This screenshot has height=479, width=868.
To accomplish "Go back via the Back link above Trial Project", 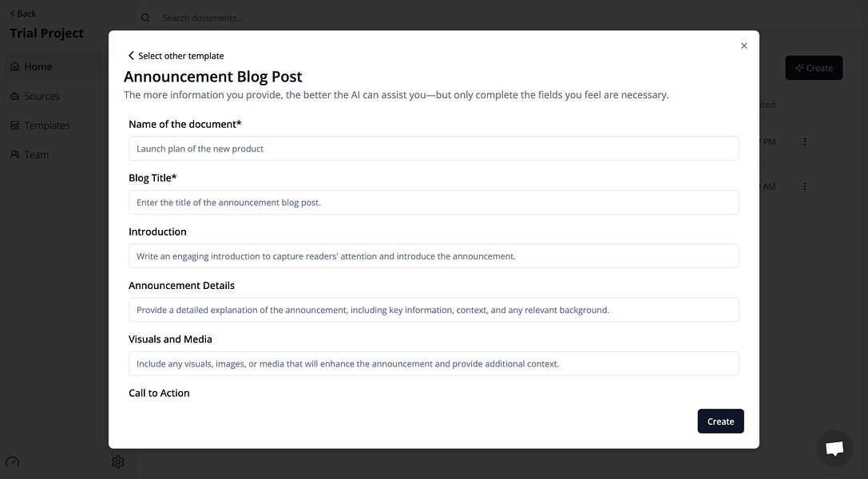I will 22,14.
